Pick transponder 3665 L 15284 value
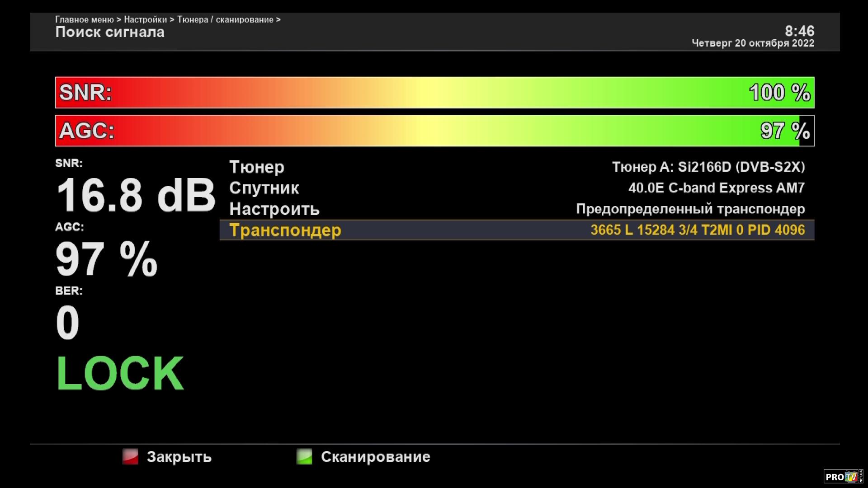 (697, 230)
